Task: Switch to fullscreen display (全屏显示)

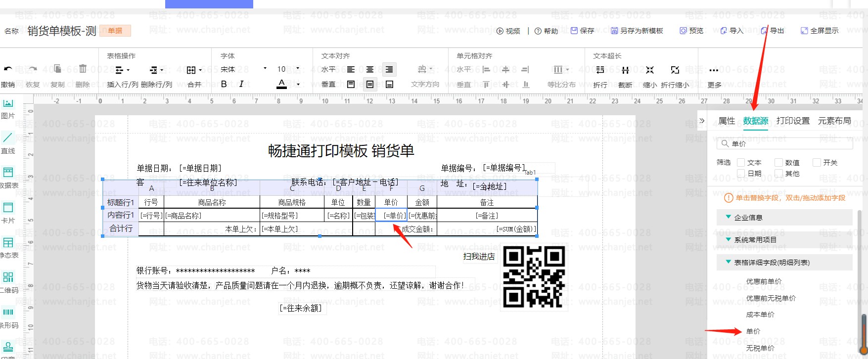Action: (820, 31)
